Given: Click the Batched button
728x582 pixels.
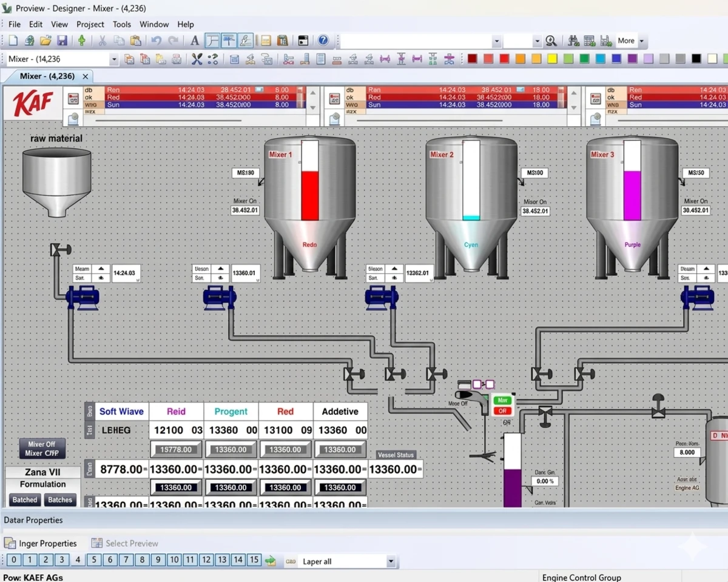Looking at the screenshot, I should (25, 500).
